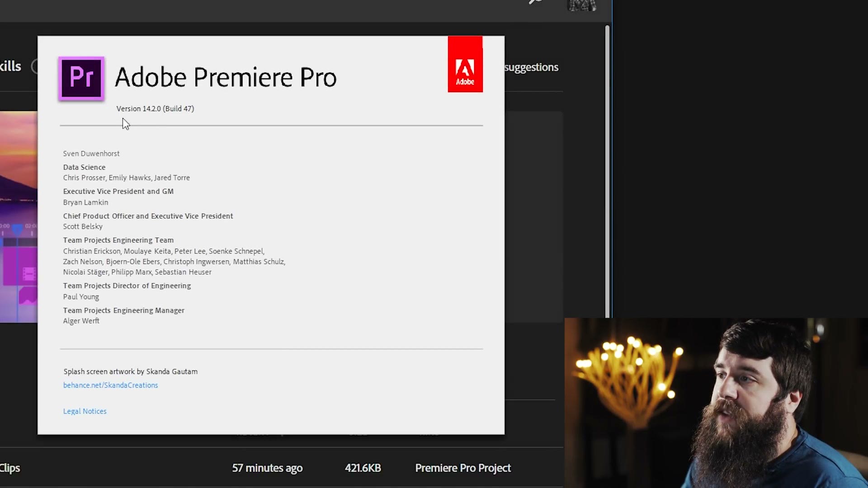Click the name Alger Werft
Viewport: 868px width, 488px height.
(81, 321)
